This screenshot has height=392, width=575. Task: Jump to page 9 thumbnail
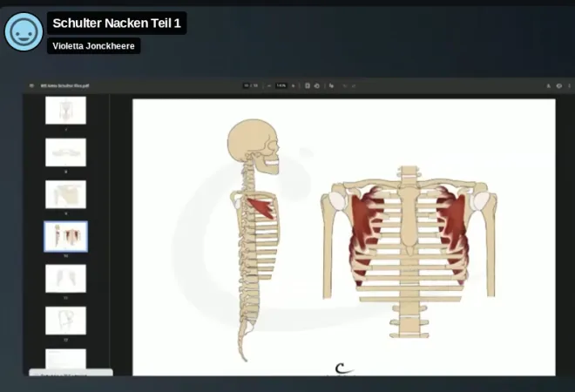coord(65,194)
